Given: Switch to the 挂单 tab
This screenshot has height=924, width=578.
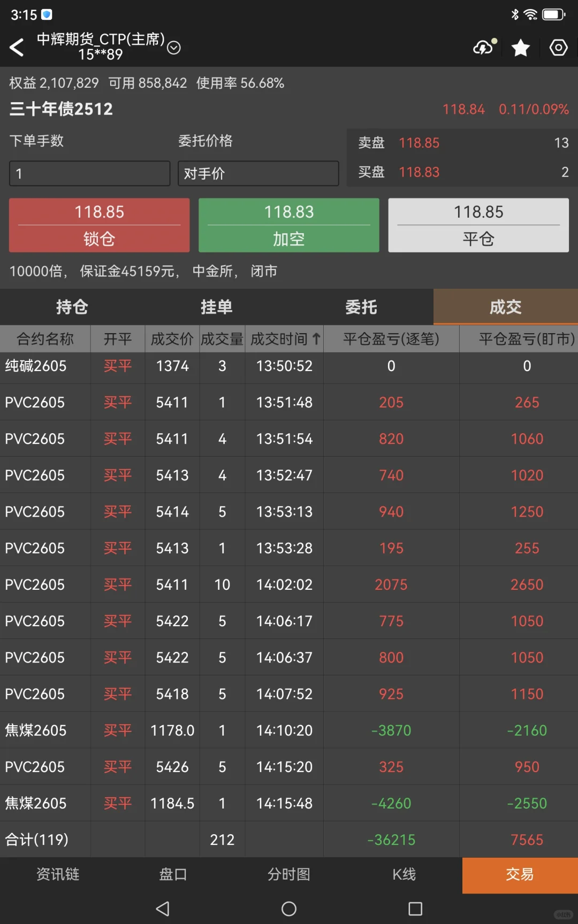Looking at the screenshot, I should click(x=217, y=307).
